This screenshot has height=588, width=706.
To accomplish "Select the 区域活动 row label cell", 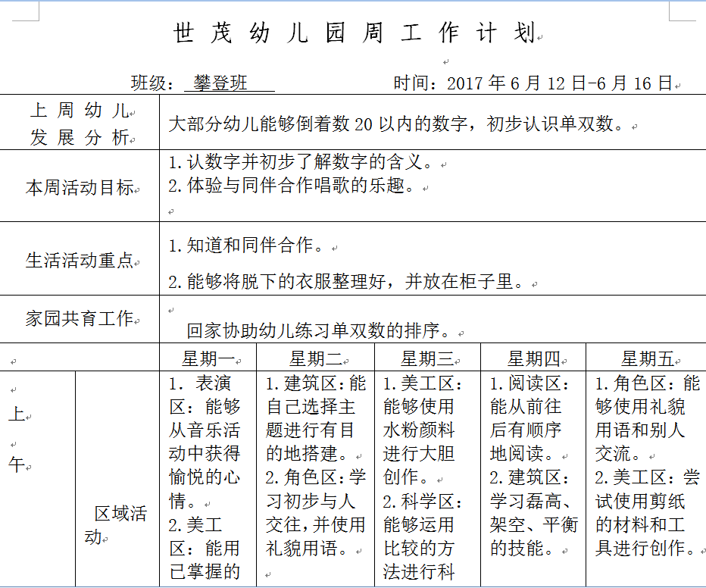I will [x=116, y=524].
